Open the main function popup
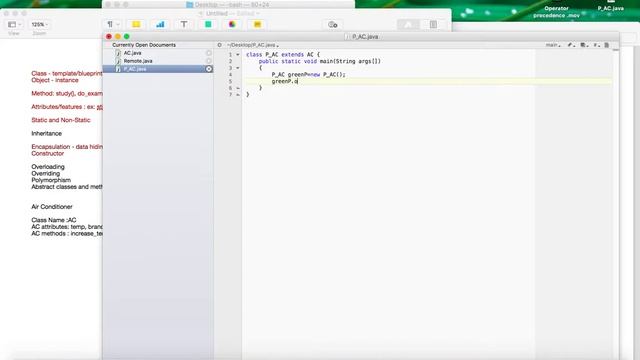This screenshot has width=640, height=360. (553, 45)
